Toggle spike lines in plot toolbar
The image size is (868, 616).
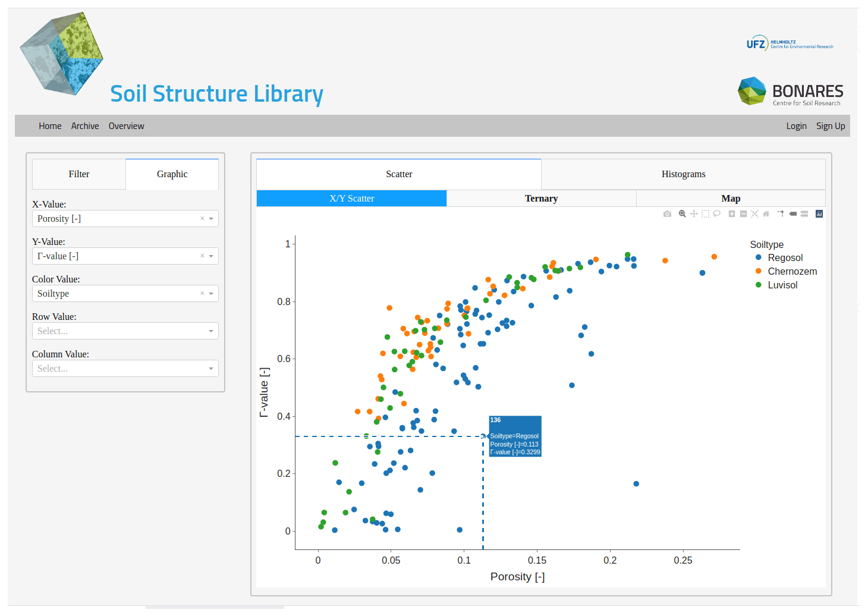coord(781,213)
